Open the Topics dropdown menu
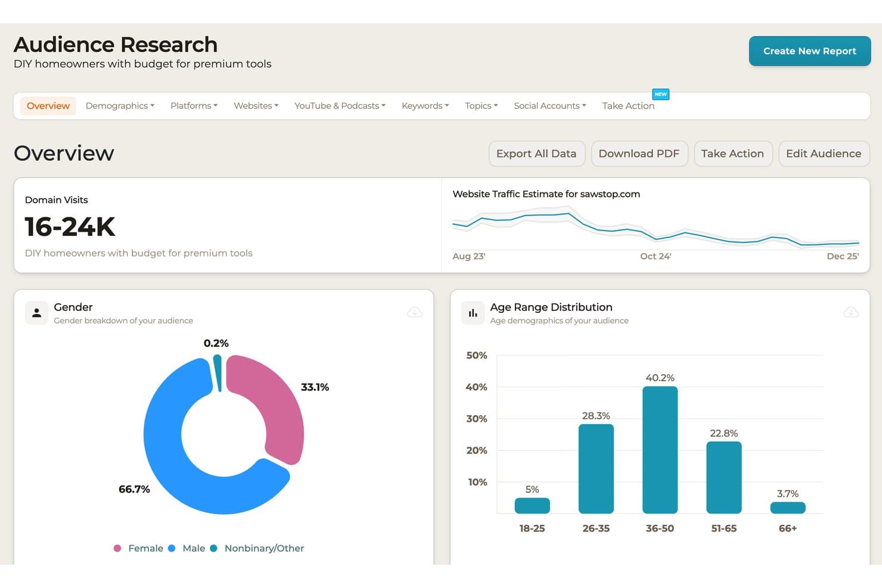Image resolution: width=882 pixels, height=588 pixels. (481, 105)
